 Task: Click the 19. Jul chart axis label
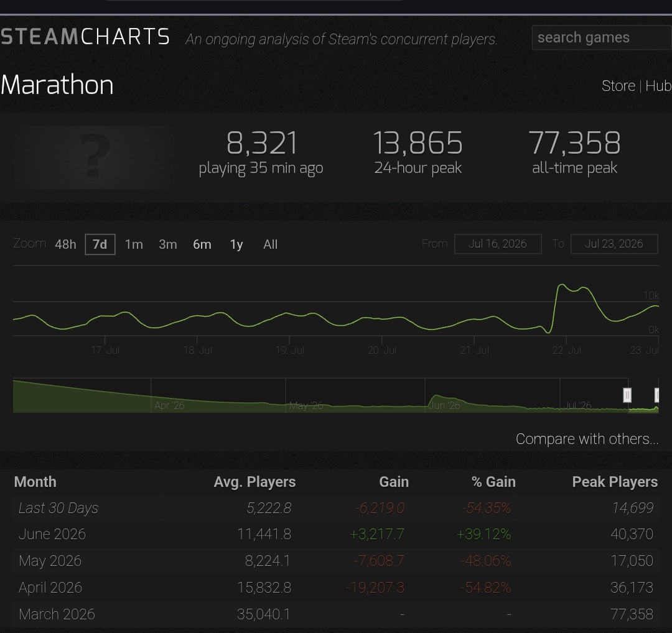[x=290, y=350]
